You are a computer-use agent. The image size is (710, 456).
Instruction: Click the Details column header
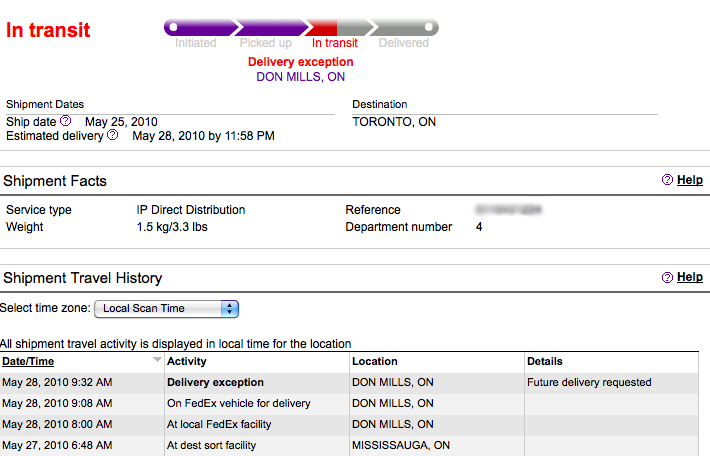(x=545, y=361)
